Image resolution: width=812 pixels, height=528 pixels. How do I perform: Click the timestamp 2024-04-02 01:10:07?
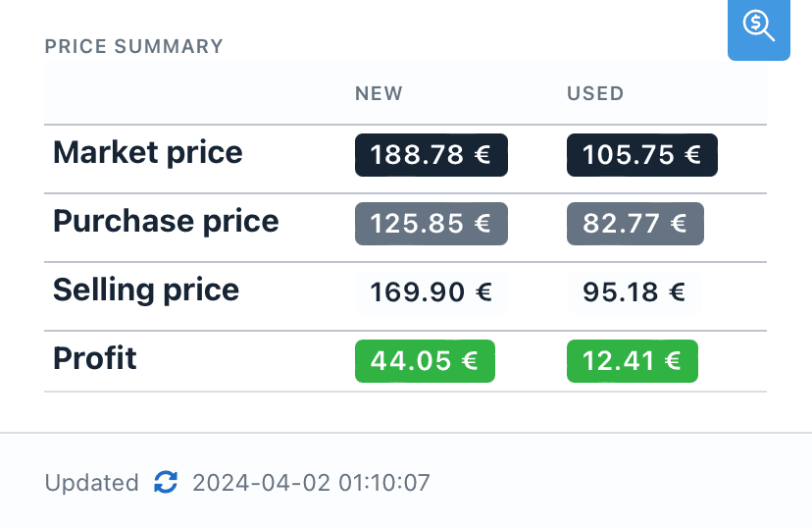click(311, 483)
